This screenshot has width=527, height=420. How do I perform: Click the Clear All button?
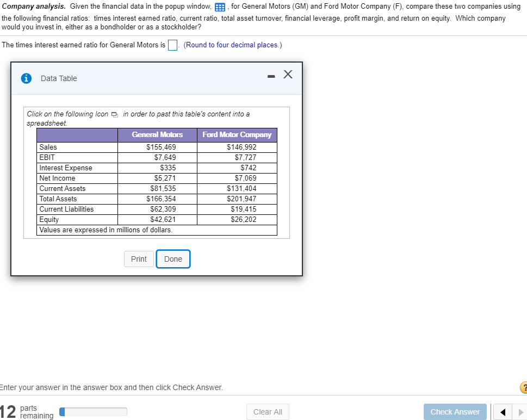pyautogui.click(x=268, y=412)
